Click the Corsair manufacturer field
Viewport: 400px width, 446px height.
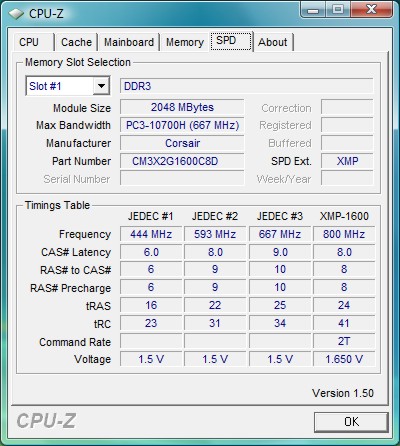182,143
